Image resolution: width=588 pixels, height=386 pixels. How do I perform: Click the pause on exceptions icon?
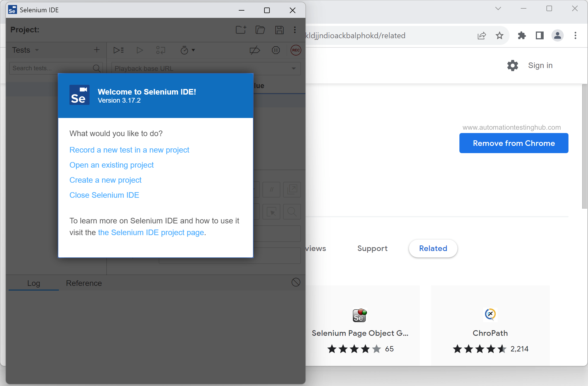coord(276,50)
